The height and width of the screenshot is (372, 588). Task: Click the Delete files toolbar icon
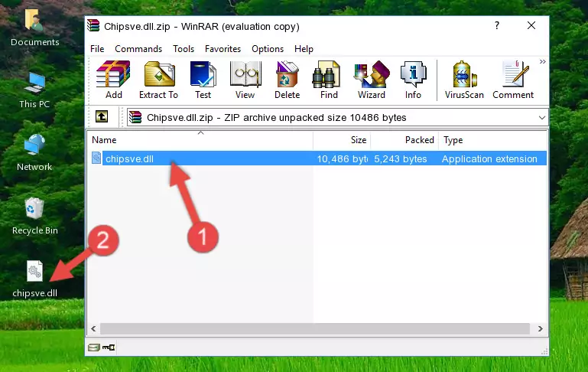pyautogui.click(x=287, y=80)
